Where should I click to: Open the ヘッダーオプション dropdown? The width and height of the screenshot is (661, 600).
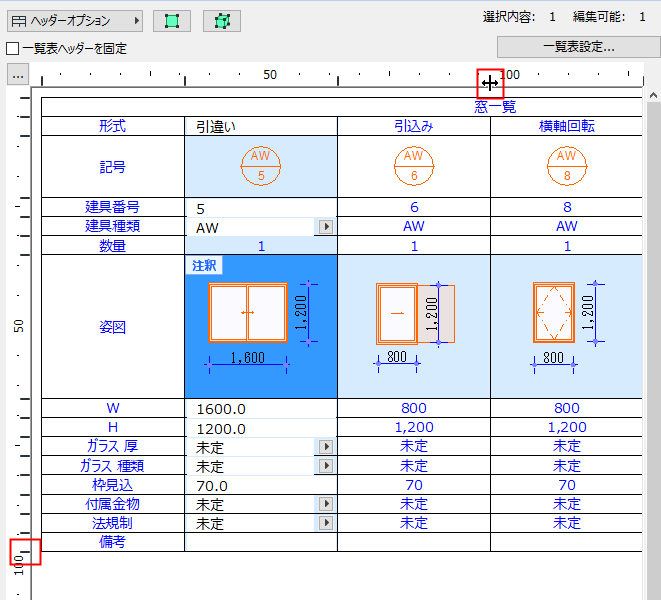(75, 21)
